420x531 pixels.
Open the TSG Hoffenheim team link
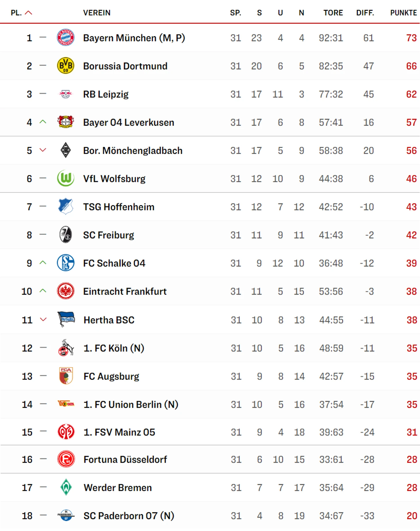tap(119, 207)
